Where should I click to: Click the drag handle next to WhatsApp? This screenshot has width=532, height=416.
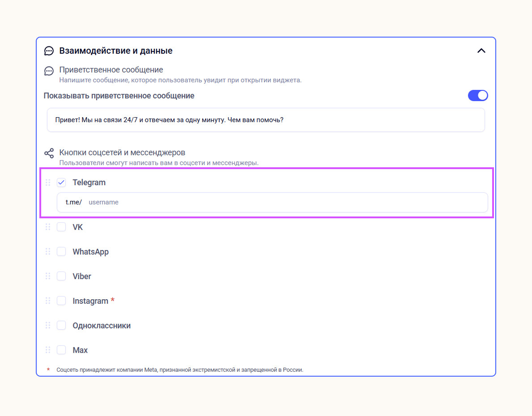tap(48, 252)
